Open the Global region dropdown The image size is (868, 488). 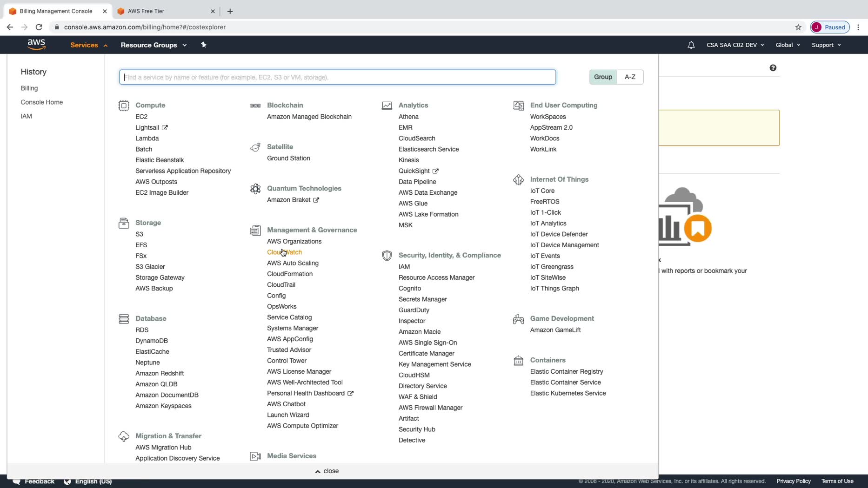(788, 45)
